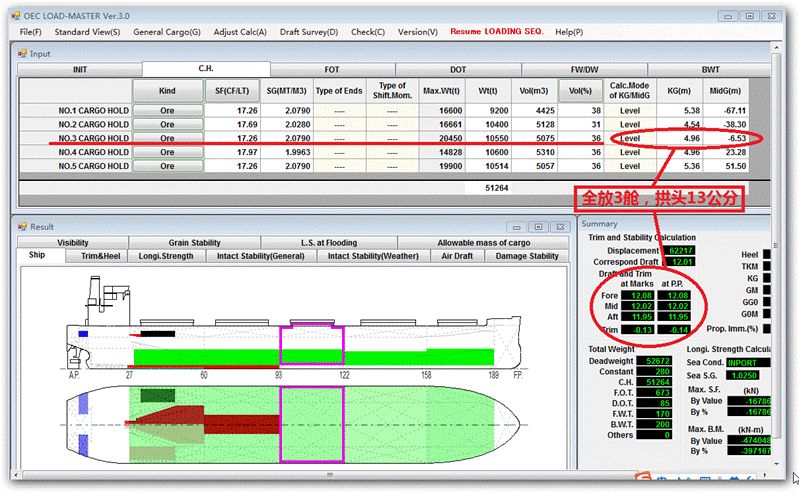Switch to the BWT input tab

pos(710,70)
